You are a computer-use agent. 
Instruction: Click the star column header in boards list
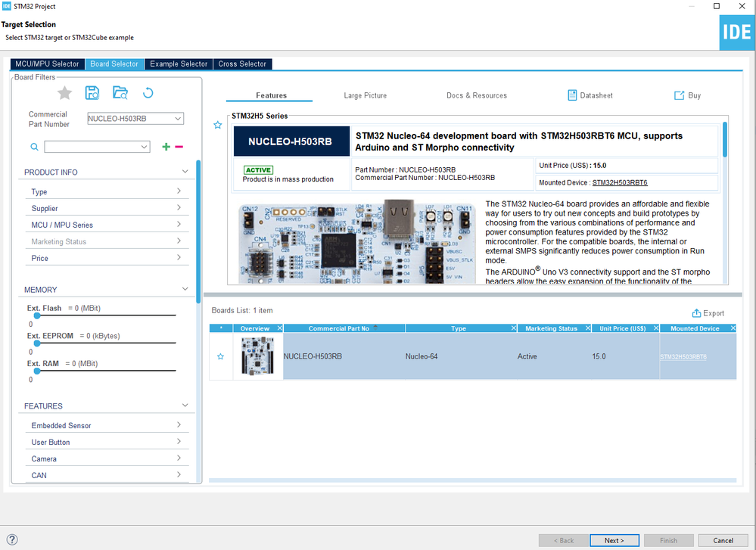[221, 328]
